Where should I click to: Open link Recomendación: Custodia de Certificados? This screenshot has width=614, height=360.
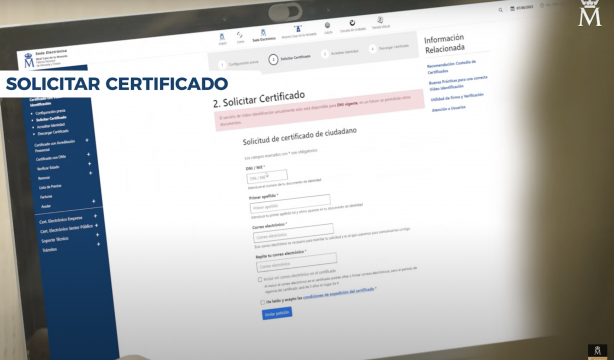pyautogui.click(x=451, y=67)
